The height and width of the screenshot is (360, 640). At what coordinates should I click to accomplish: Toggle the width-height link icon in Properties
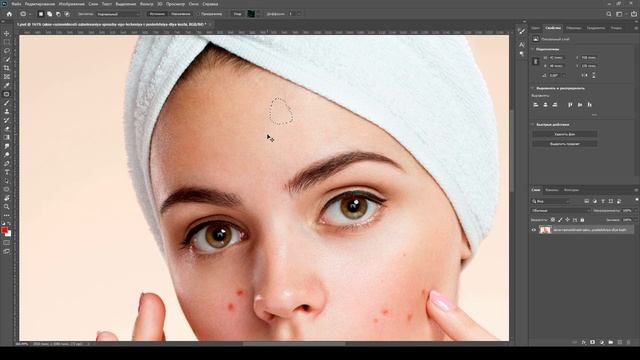pos(536,62)
